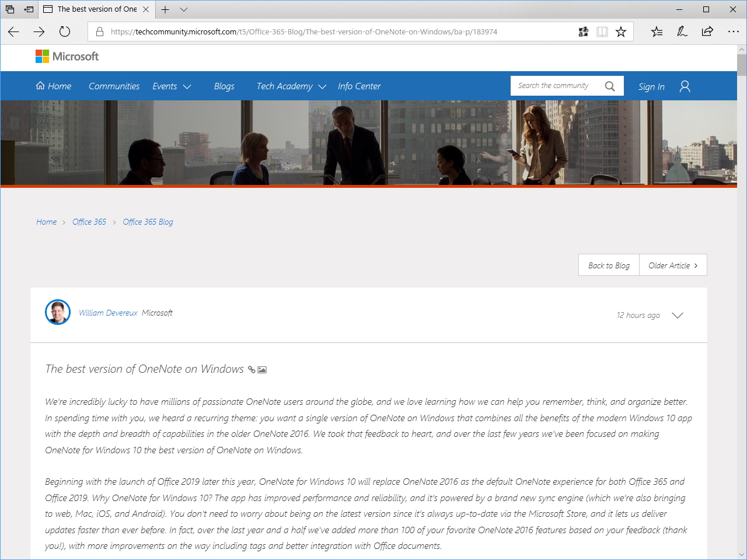Click the Back to Blog button
Viewport: 747px width, 560px height.
pyautogui.click(x=609, y=265)
